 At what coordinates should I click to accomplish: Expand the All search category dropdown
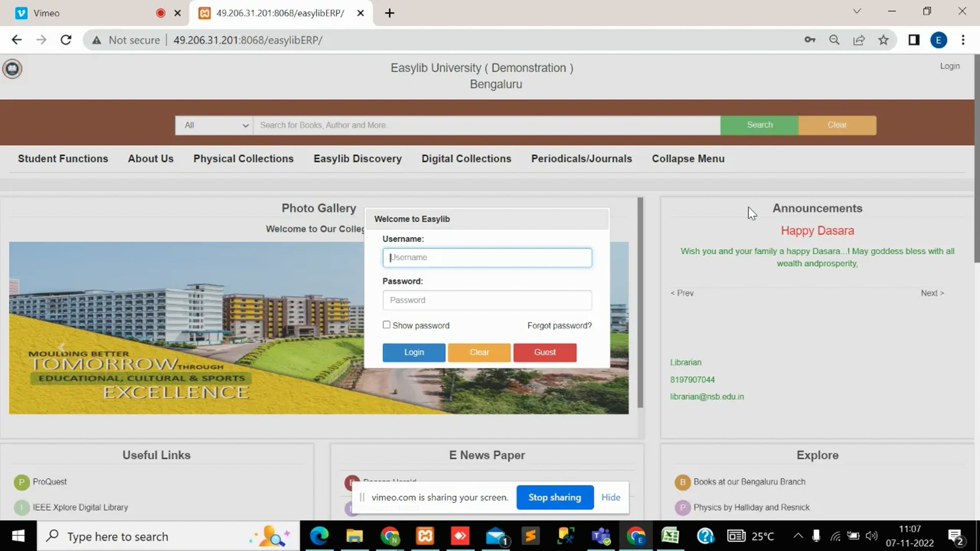click(214, 125)
